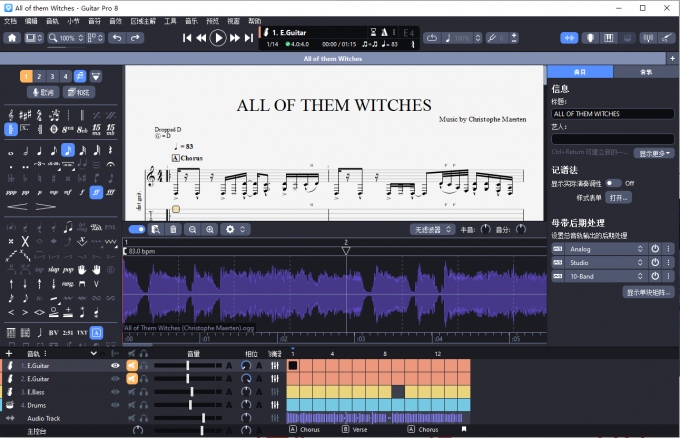Screen dimensions: 680x438
Task: Click the 打开... style sheet button
Action: [x=619, y=198]
